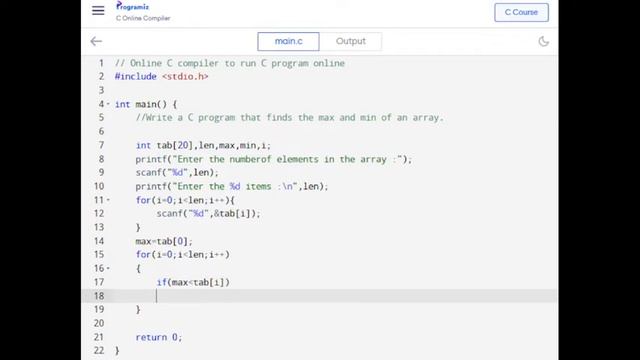Click the 'if(max<tab[i])' line
The width and height of the screenshot is (640, 360).
[x=193, y=282]
